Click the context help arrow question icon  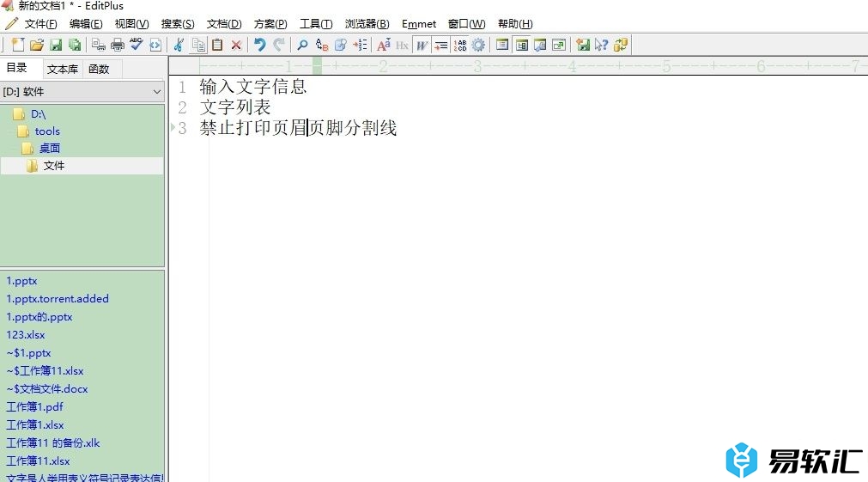tap(601, 45)
